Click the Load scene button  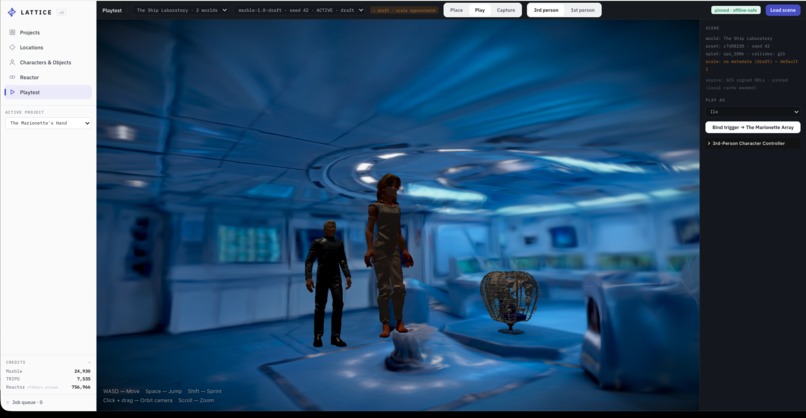tap(783, 10)
